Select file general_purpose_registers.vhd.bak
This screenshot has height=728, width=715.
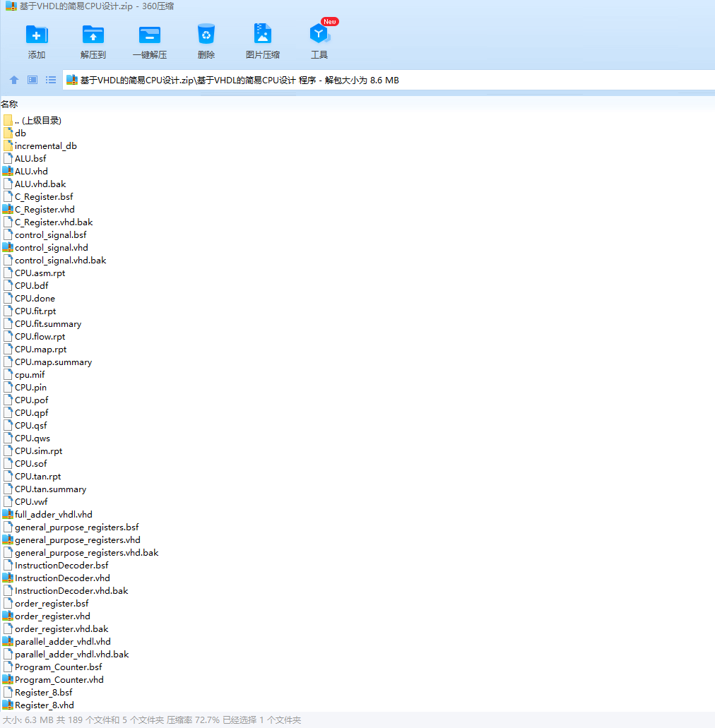tap(87, 552)
